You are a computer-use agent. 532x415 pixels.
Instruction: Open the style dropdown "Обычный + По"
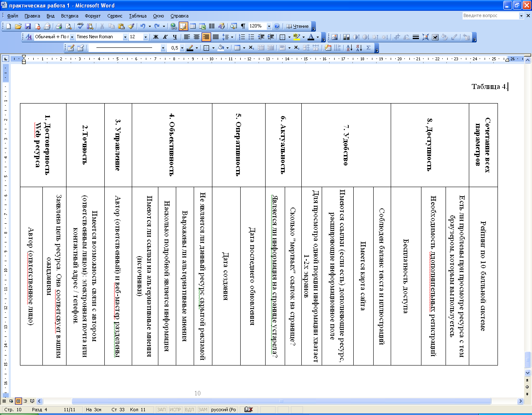71,37
